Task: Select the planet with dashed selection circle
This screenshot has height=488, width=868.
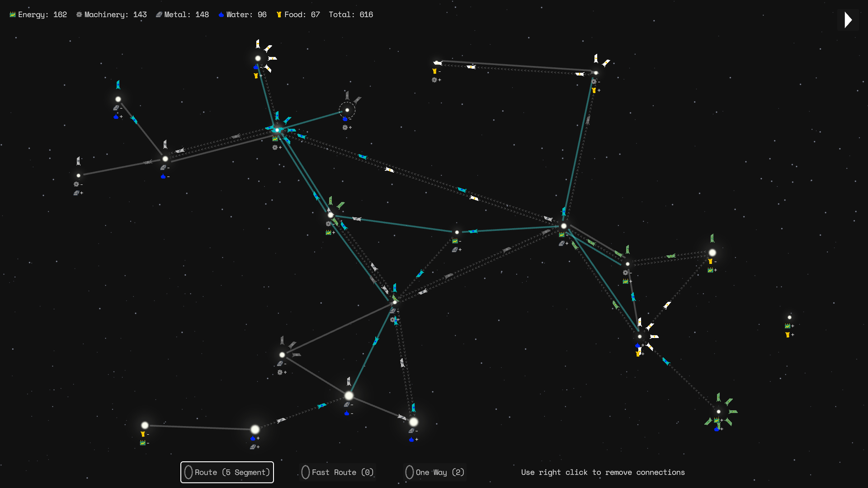Action: click(x=347, y=110)
